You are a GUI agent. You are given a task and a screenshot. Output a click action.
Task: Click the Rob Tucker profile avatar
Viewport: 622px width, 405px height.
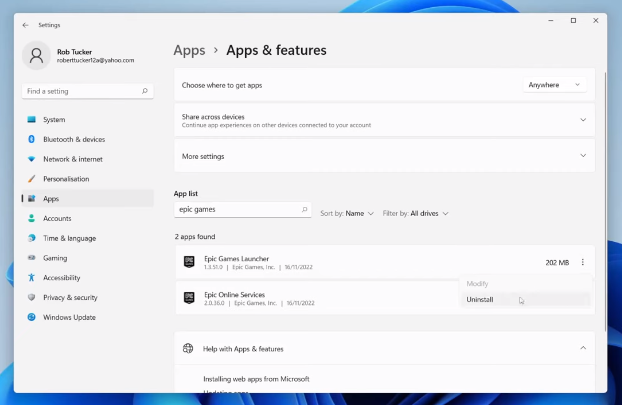pos(36,56)
